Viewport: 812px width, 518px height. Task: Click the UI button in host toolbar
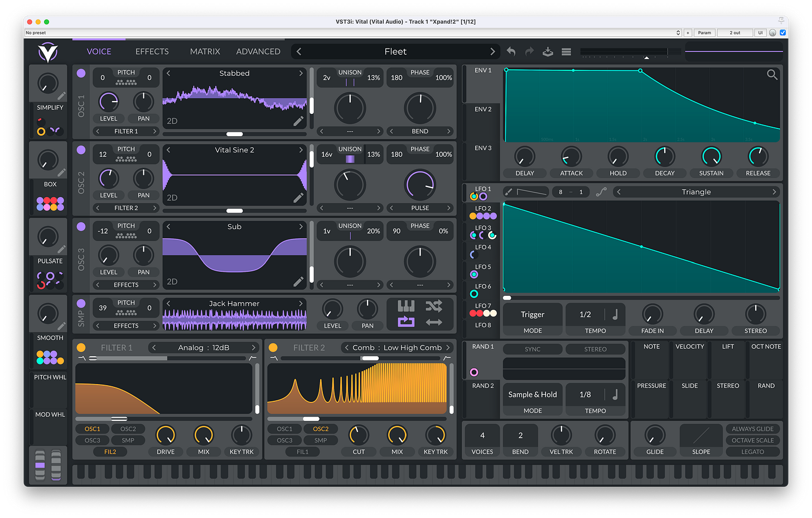click(760, 33)
